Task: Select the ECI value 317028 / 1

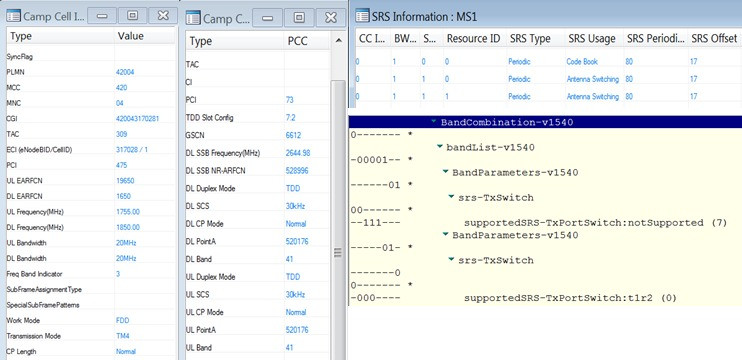Action: [132, 149]
